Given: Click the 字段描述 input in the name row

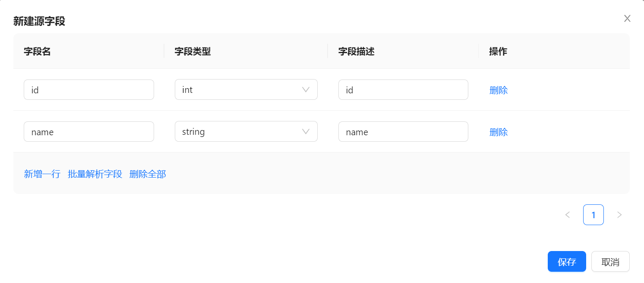Looking at the screenshot, I should (403, 132).
